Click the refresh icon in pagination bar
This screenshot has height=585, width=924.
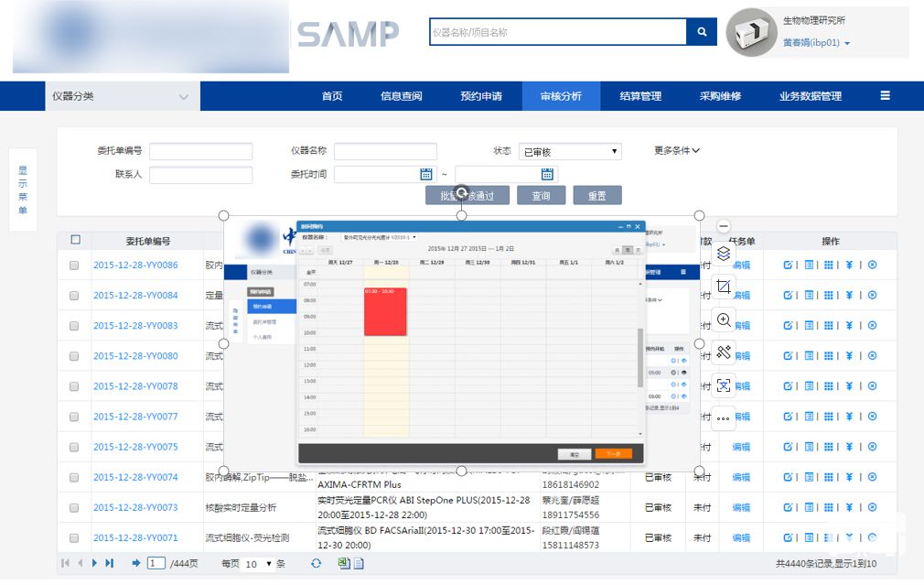coord(316,563)
